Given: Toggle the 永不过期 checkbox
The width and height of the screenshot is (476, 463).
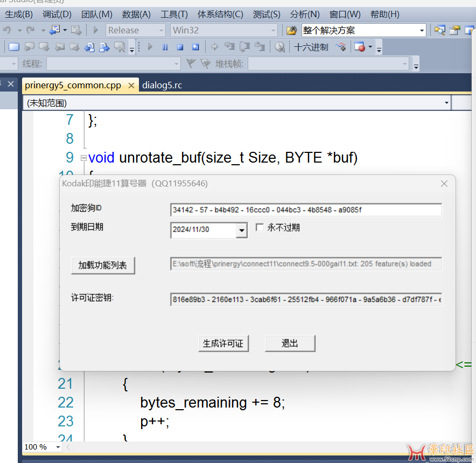Looking at the screenshot, I should pos(260,227).
